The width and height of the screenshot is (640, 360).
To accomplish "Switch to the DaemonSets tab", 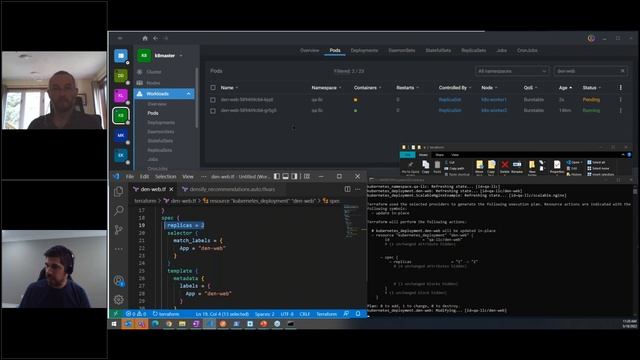I will coord(402,51).
